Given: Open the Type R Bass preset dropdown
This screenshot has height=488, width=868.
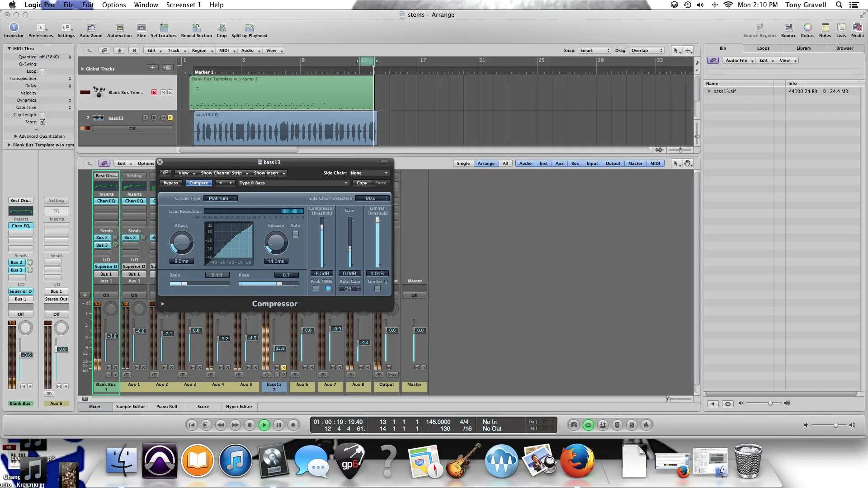Looking at the screenshot, I should (293, 183).
